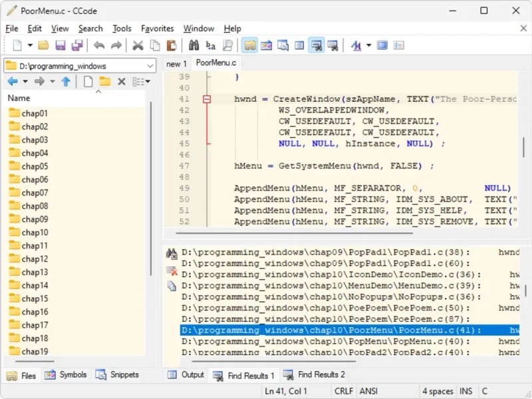The width and height of the screenshot is (532, 399).
Task: Switch to the new 1 document tab
Action: click(x=176, y=64)
